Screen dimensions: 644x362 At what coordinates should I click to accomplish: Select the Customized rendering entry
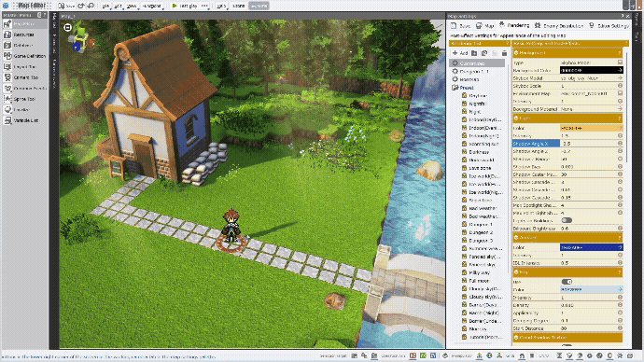[x=478, y=63]
